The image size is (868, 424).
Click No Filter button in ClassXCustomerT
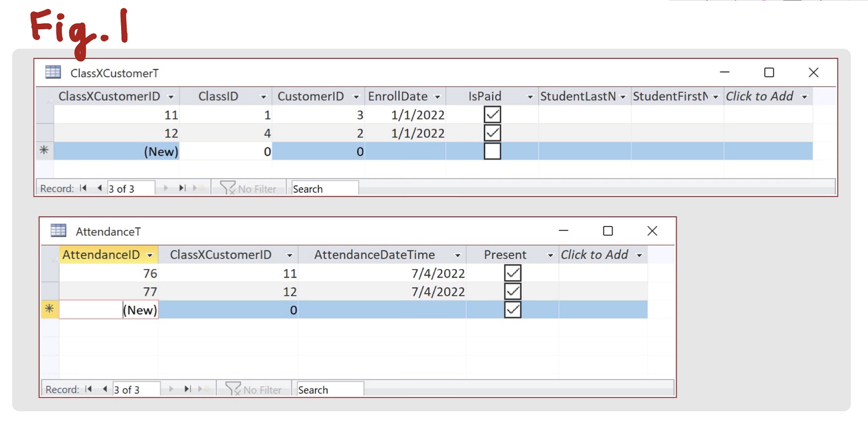249,188
